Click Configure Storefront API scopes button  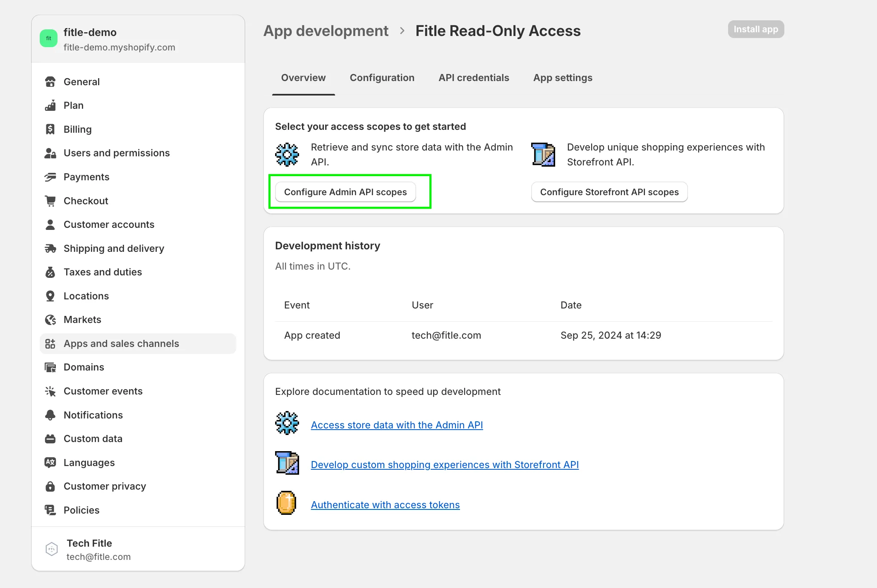[609, 192]
